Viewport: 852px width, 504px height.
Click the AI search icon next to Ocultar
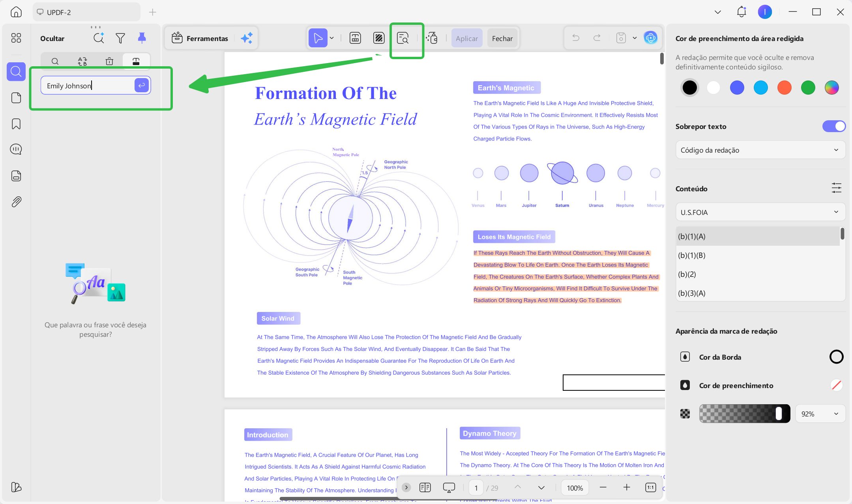tap(99, 38)
